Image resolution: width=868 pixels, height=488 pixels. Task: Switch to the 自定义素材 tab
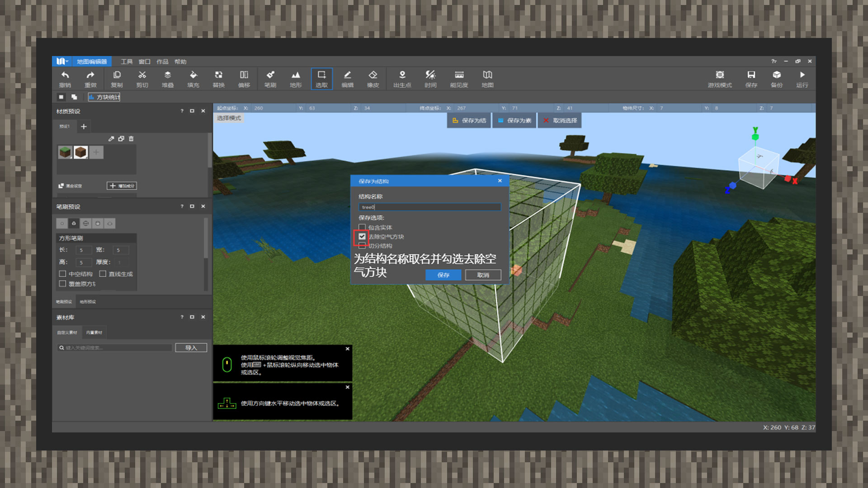click(x=67, y=333)
